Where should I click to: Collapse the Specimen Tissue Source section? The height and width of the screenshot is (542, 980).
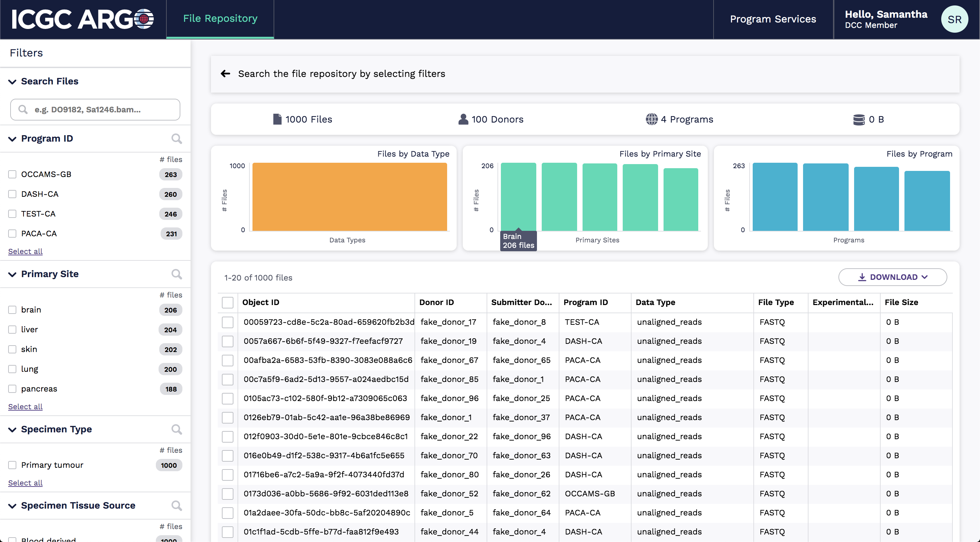tap(12, 506)
